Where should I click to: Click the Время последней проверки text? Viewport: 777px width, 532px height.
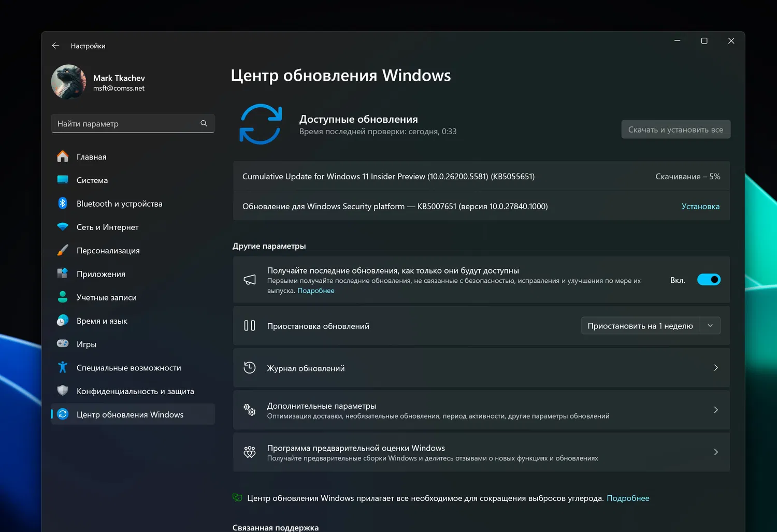click(x=378, y=132)
